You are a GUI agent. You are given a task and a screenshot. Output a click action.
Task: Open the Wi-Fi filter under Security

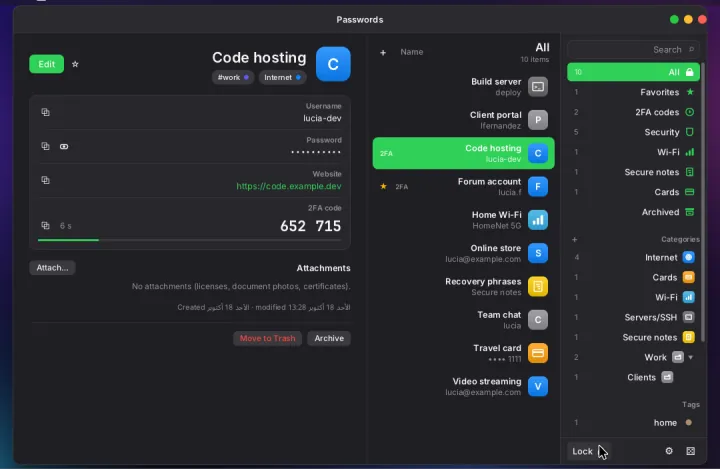(633, 152)
